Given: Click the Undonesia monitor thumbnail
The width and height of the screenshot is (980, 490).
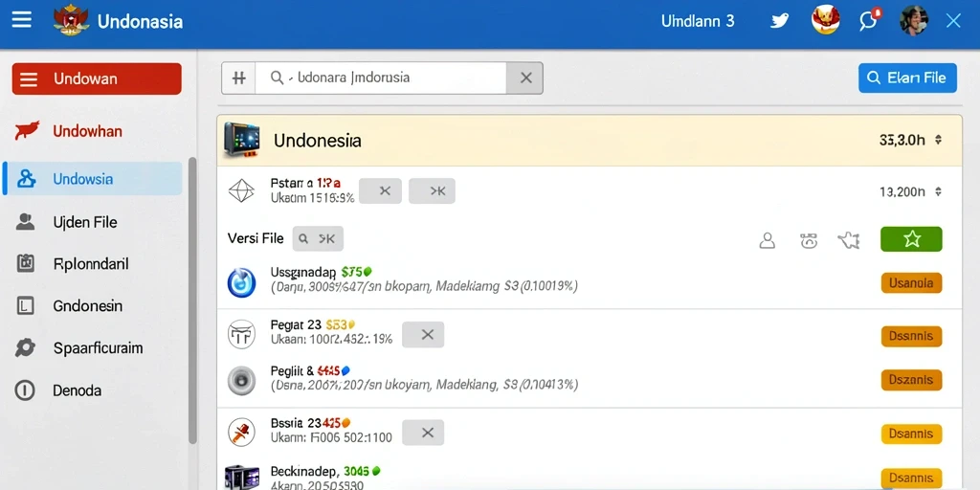Looking at the screenshot, I should (242, 139).
